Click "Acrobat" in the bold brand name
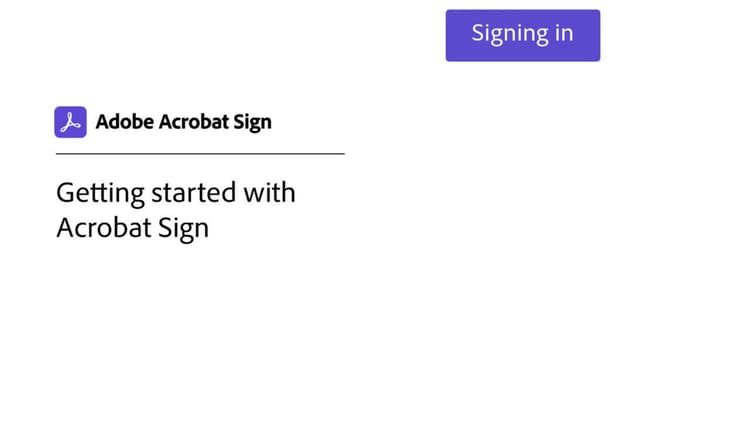This screenshot has width=750, height=421. pyautogui.click(x=190, y=122)
